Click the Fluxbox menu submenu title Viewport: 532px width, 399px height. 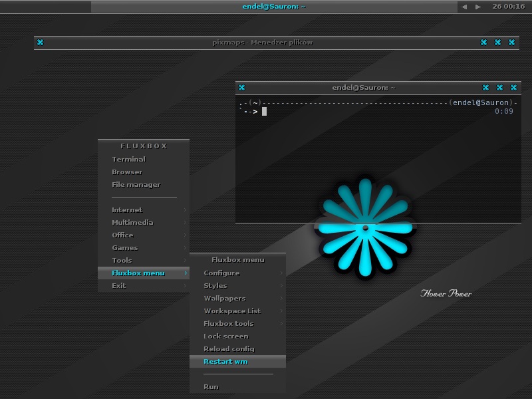coord(238,260)
